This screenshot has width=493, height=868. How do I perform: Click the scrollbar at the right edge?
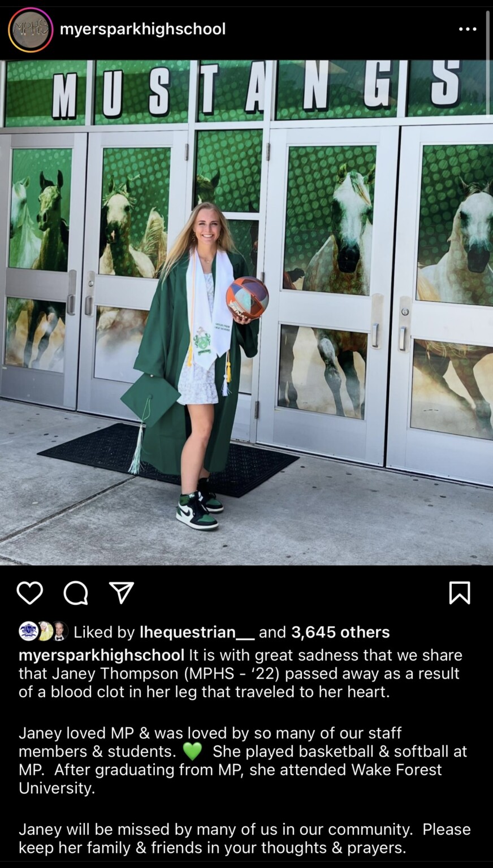(x=488, y=62)
